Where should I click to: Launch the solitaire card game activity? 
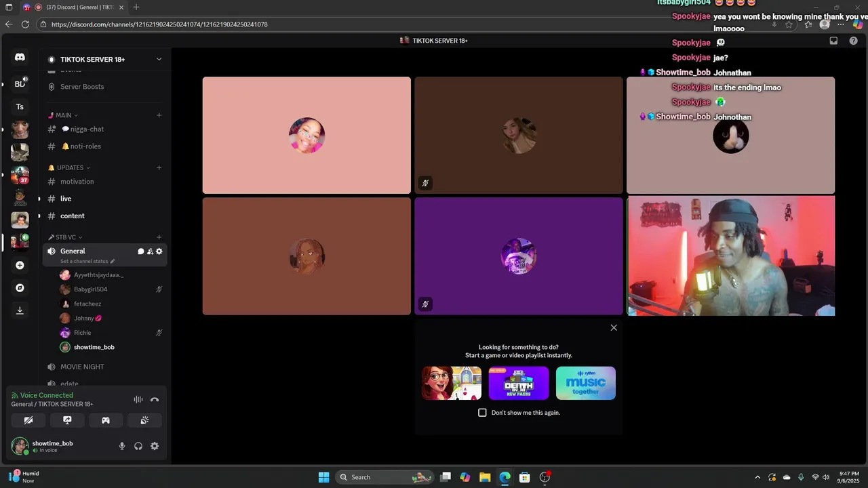pos(452,383)
